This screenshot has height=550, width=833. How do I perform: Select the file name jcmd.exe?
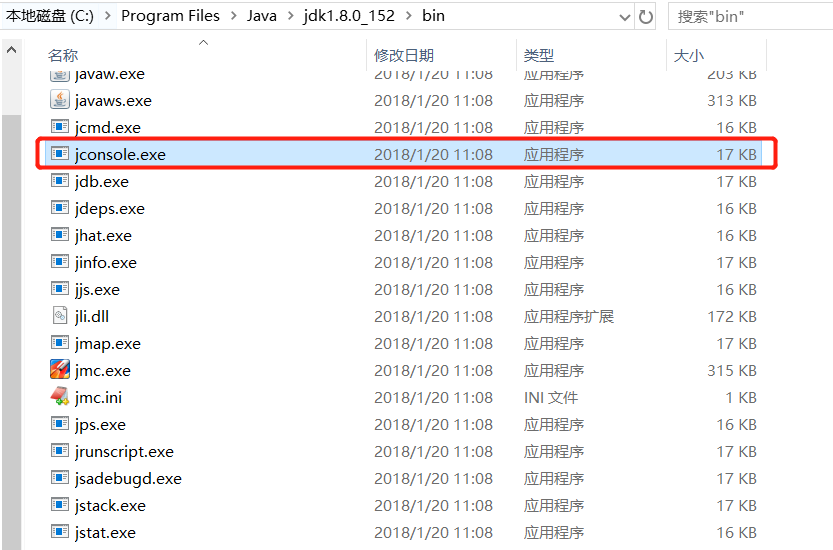pyautogui.click(x=108, y=128)
